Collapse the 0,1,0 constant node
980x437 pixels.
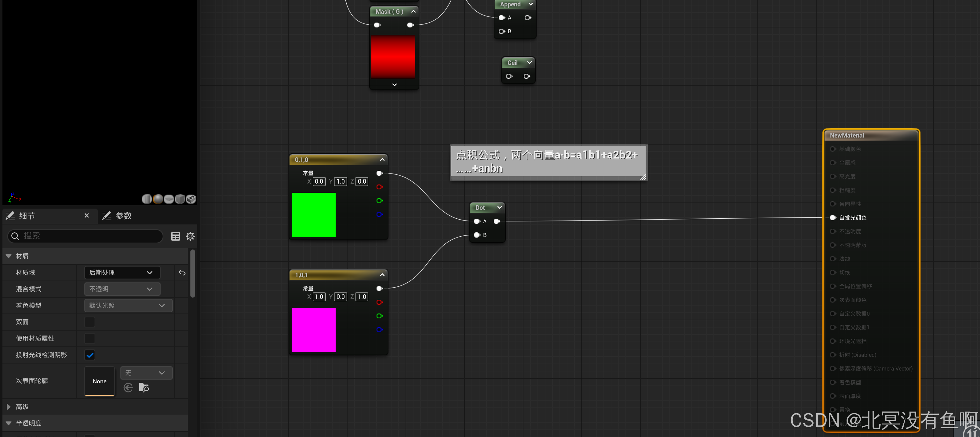[x=382, y=159]
